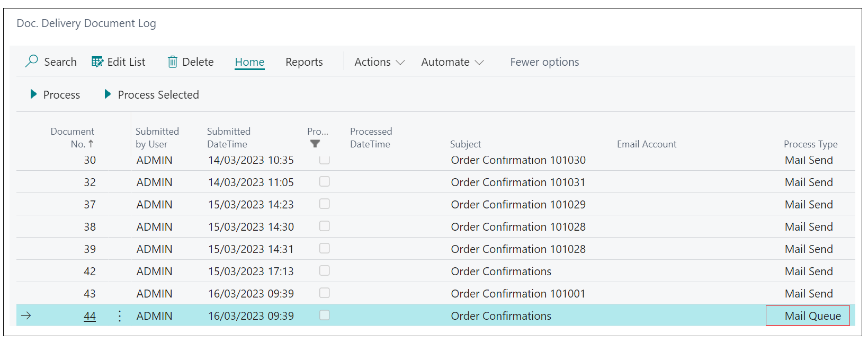Click the filter funnel icon under Pro... column
The height and width of the screenshot is (341, 868).
click(x=315, y=144)
